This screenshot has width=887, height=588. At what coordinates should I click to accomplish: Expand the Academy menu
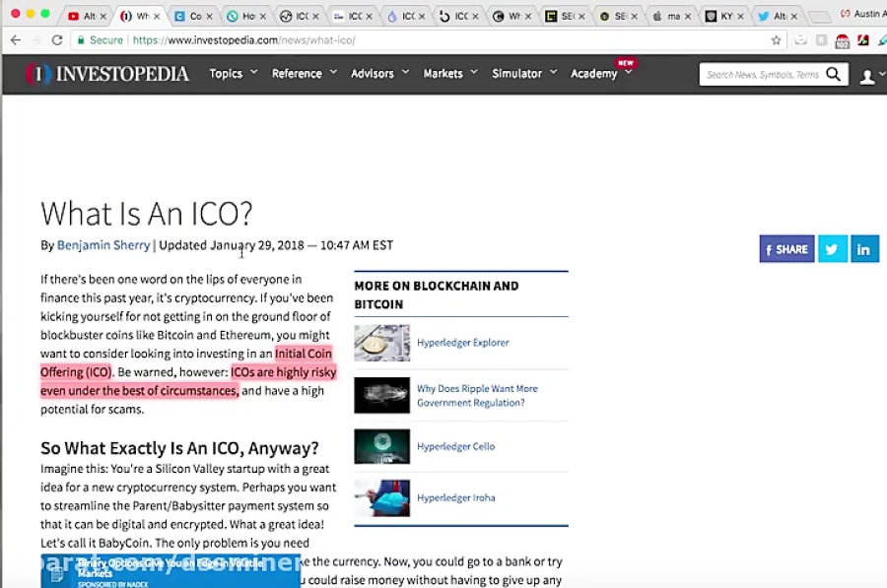pyautogui.click(x=601, y=74)
